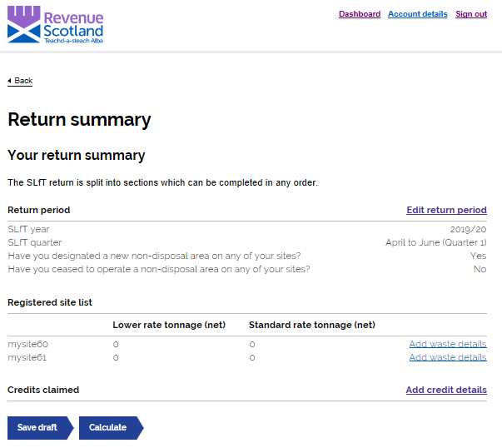Open Account details
Image resolution: width=502 pixels, height=448 pixels.
click(x=417, y=14)
